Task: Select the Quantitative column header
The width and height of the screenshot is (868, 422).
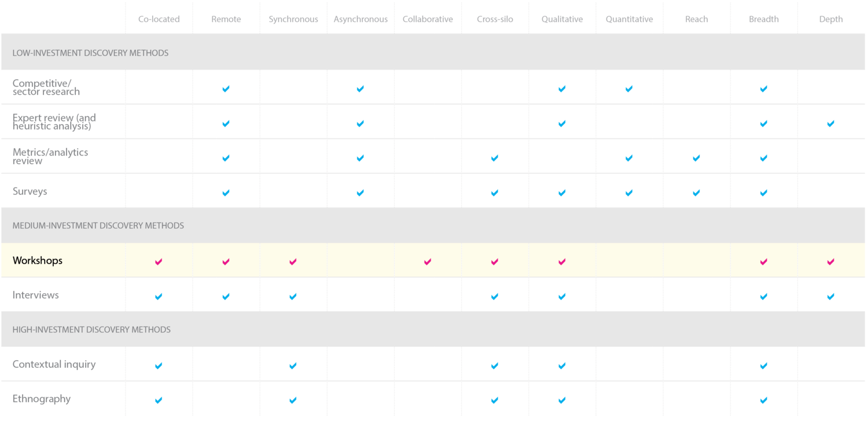Action: 629,19
